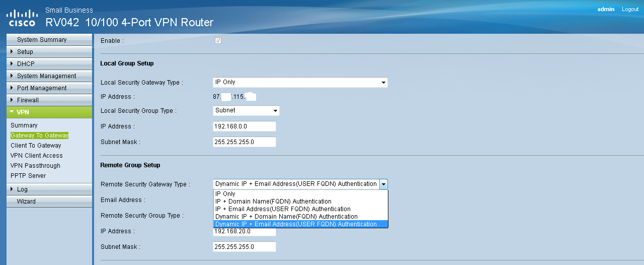Click the Remote Group Setup heading

130,165
